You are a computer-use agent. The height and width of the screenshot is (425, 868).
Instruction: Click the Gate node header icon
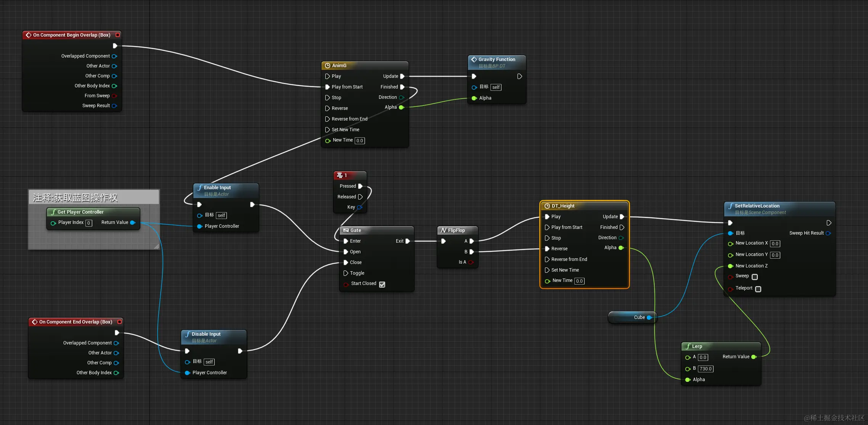346,230
